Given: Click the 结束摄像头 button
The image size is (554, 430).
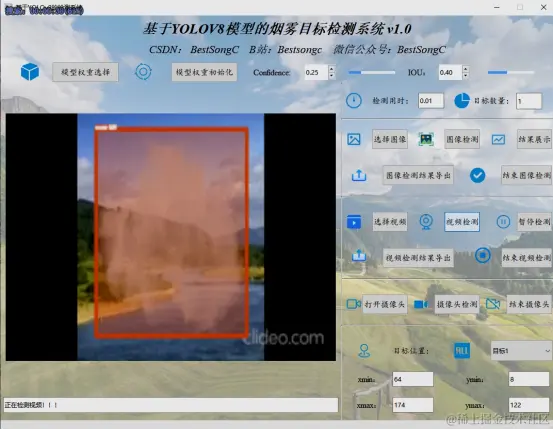Looking at the screenshot, I should click(x=529, y=304).
